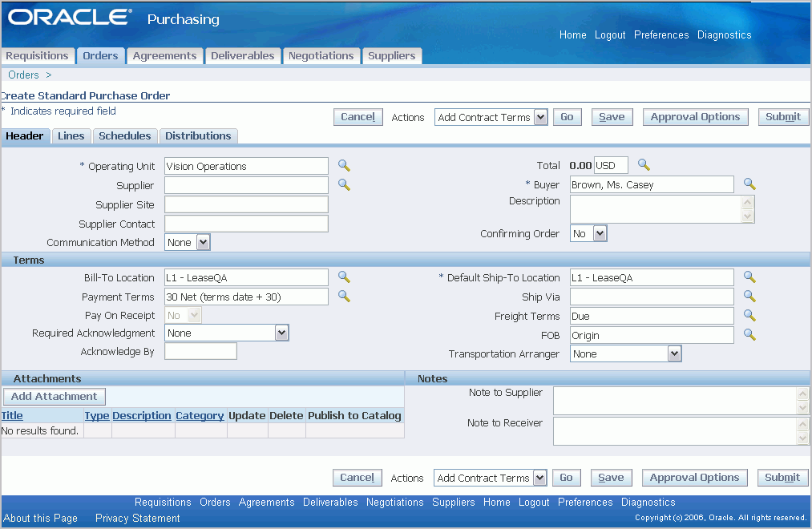812x529 pixels.
Task: Focus the Supplier input field
Action: click(247, 185)
